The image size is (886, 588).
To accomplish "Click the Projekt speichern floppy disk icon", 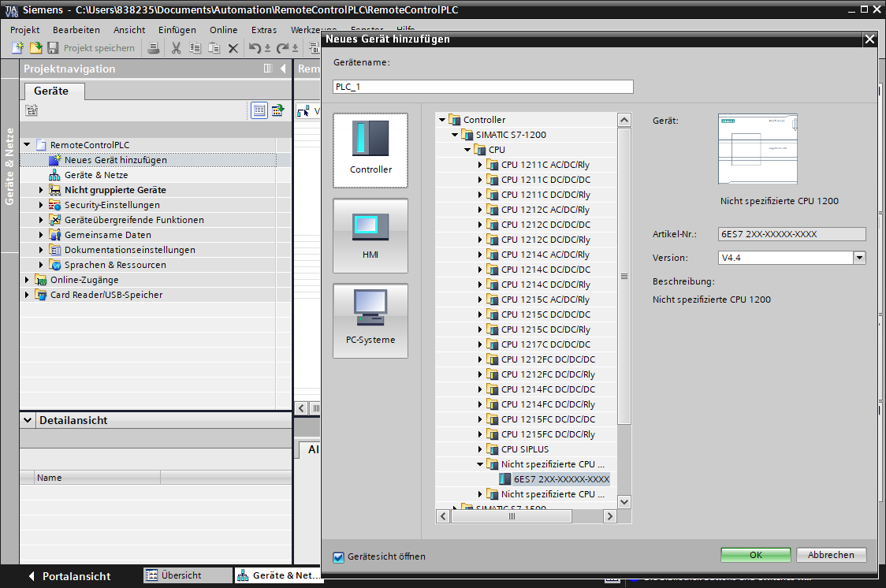I will 53,48.
